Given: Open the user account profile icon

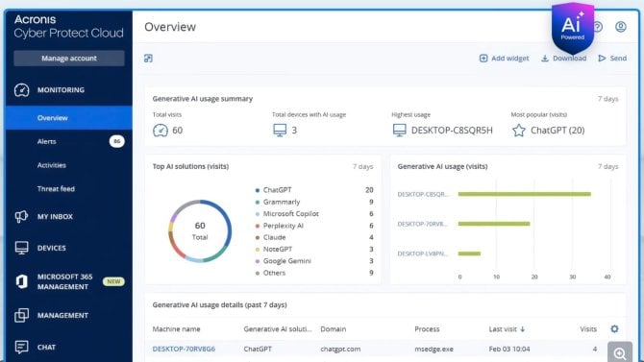Looking at the screenshot, I should 621,27.
